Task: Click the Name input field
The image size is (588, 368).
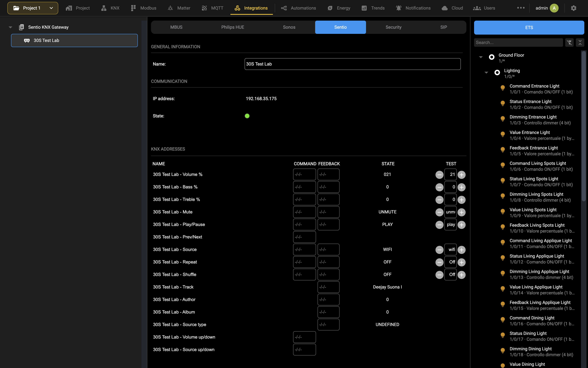Action: tap(352, 64)
